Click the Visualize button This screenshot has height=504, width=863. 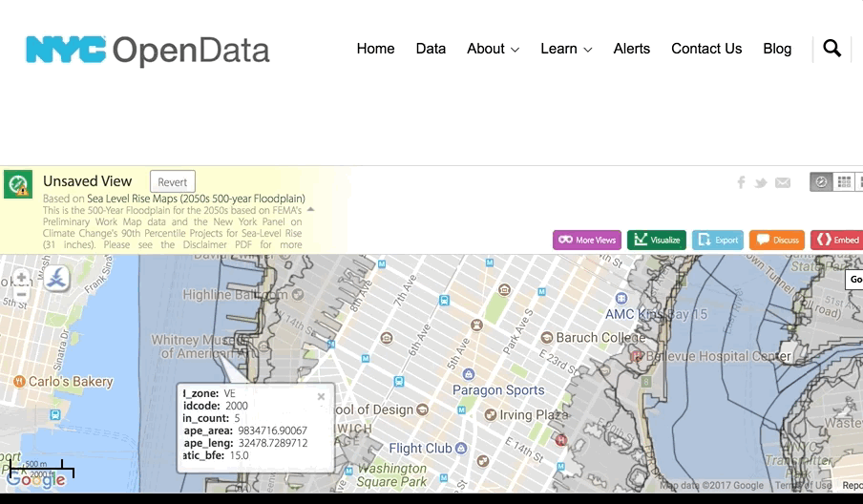657,240
